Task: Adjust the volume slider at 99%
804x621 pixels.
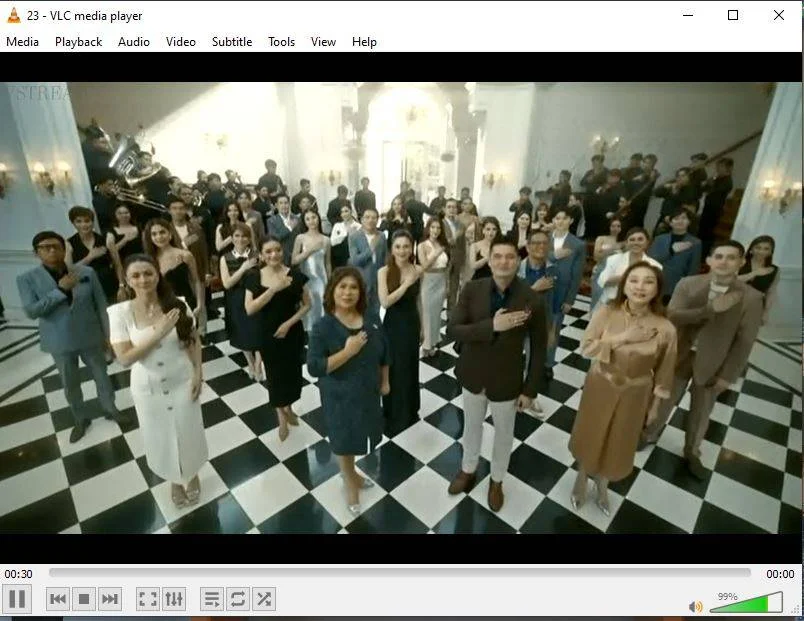Action: coord(746,602)
